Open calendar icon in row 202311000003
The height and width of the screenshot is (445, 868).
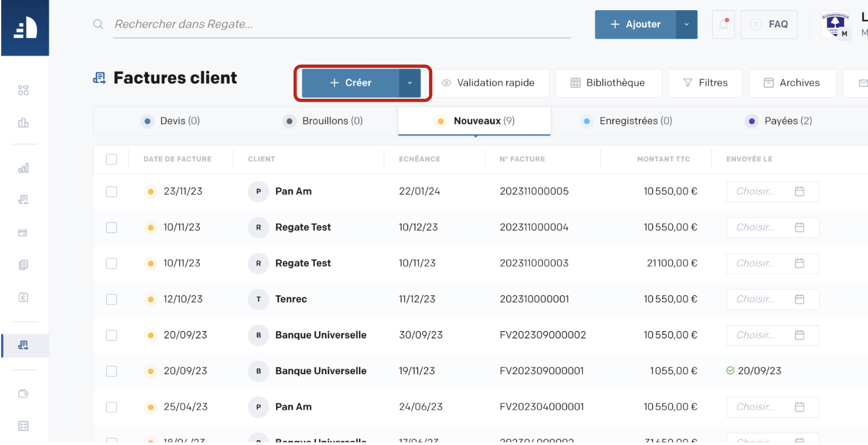point(800,263)
